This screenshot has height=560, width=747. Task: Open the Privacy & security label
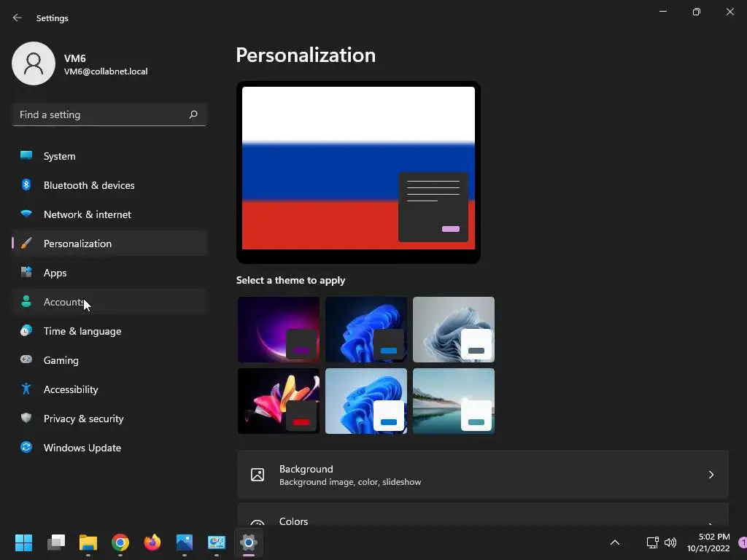83,419
